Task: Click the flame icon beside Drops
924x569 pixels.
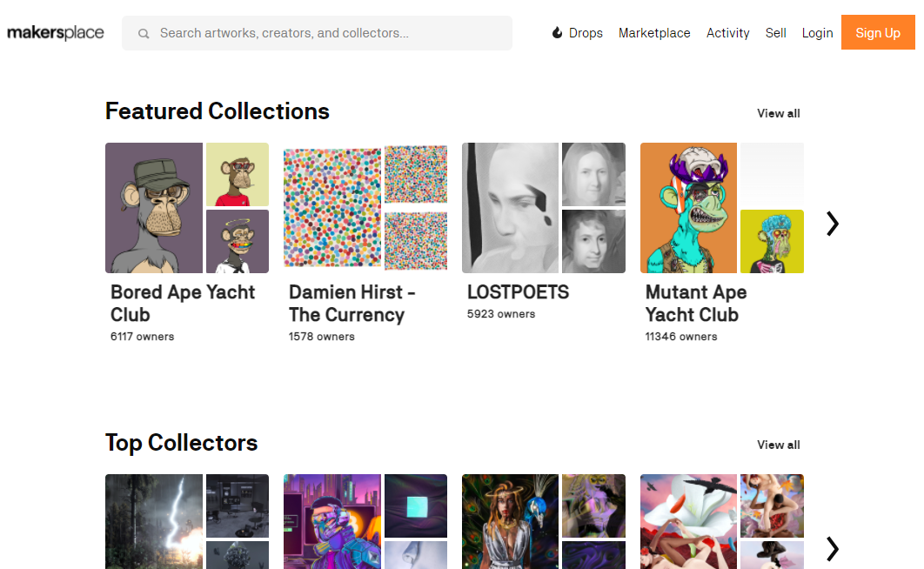Action: 557,32
